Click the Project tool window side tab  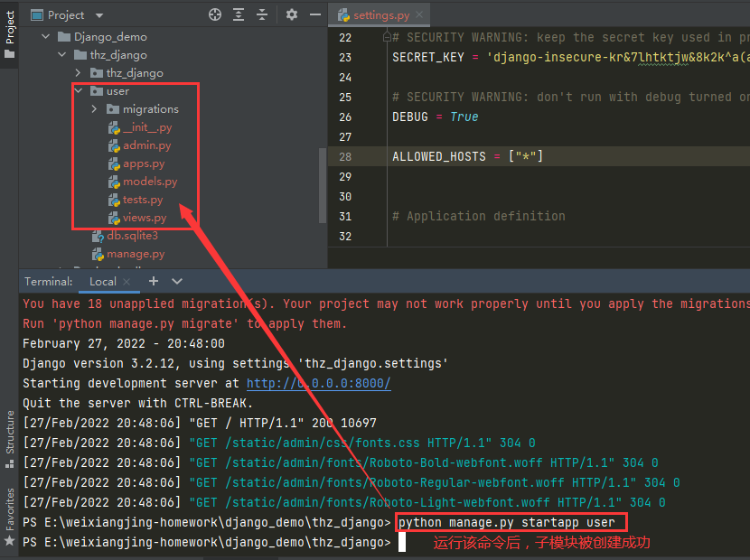click(x=10, y=34)
